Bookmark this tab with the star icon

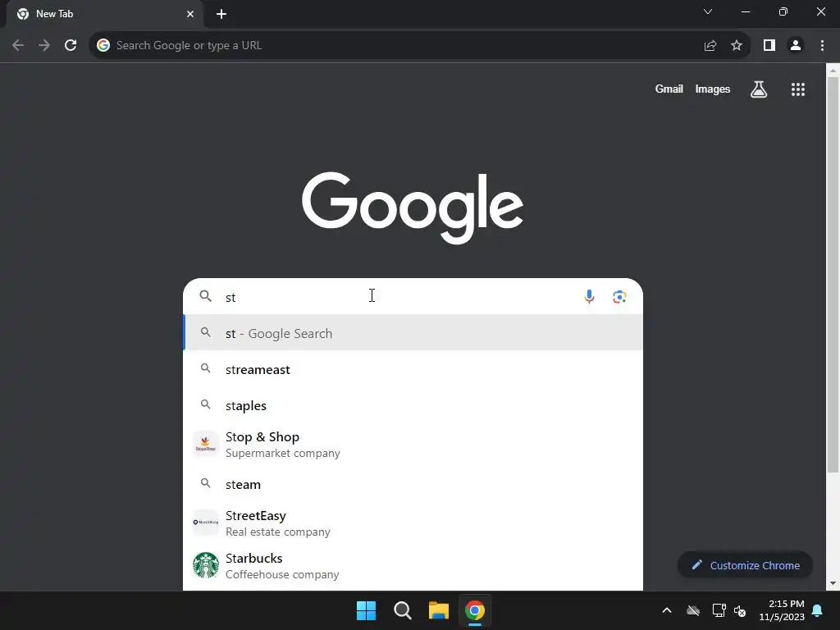pyautogui.click(x=737, y=46)
